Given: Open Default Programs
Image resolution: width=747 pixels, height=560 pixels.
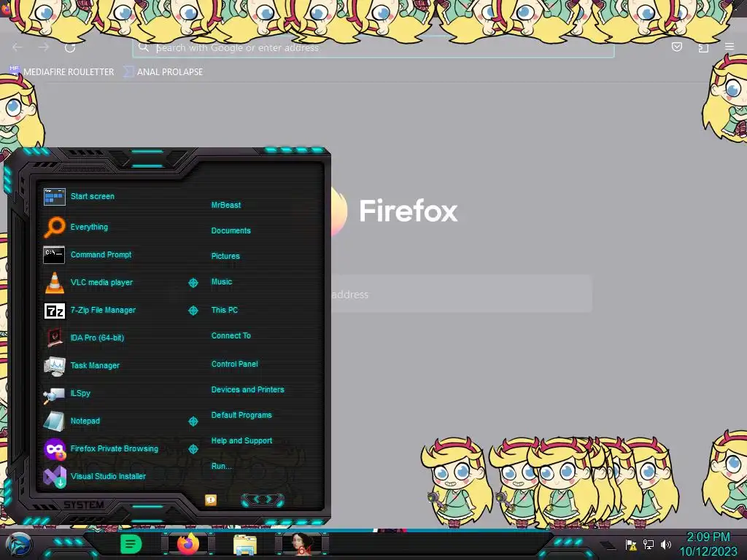Looking at the screenshot, I should (x=241, y=415).
